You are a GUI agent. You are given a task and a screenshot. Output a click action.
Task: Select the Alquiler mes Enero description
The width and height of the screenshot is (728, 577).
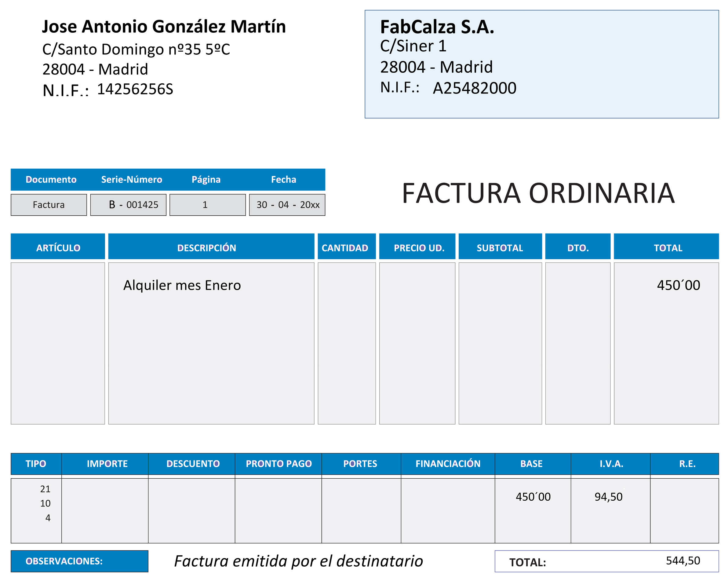(182, 286)
